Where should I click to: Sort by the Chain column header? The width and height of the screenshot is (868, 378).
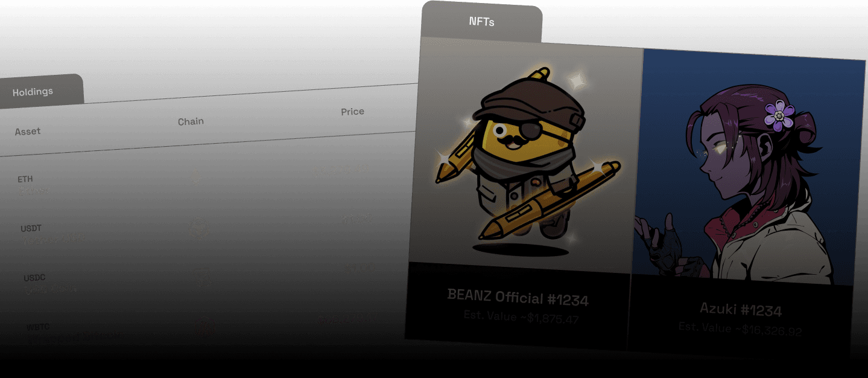(x=191, y=121)
